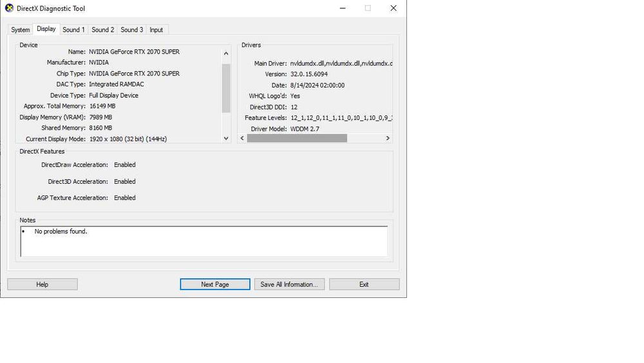Open the Sound 1 tab
Viewport: 644px width, 363px height.
pyautogui.click(x=73, y=30)
